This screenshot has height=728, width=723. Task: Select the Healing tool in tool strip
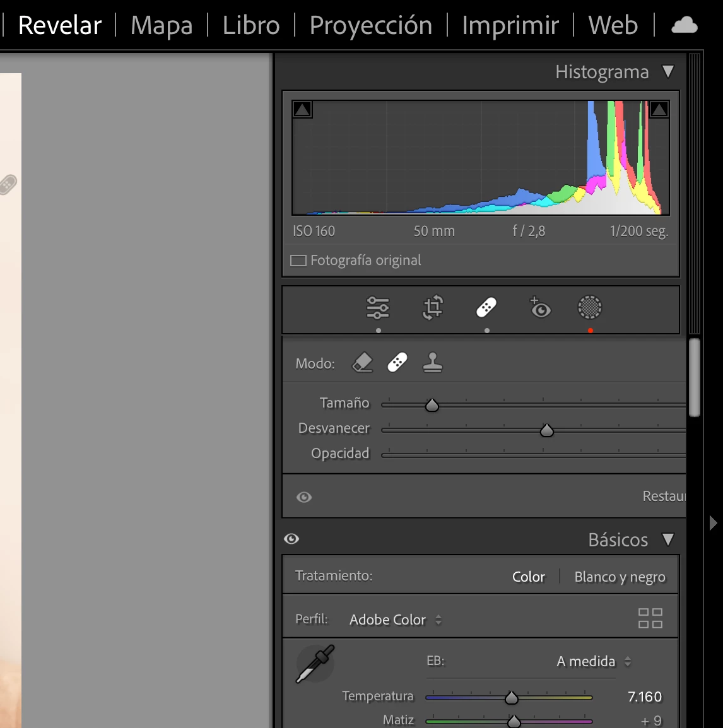(x=486, y=307)
